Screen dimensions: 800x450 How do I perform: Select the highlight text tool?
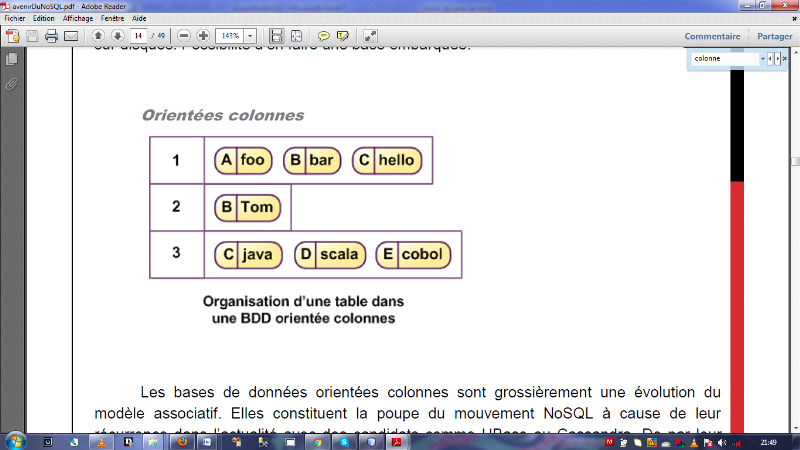tap(343, 36)
